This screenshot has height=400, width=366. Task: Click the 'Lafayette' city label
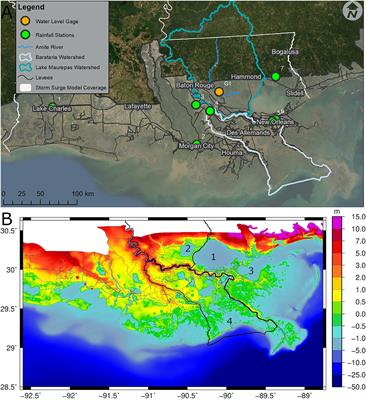pos(138,106)
